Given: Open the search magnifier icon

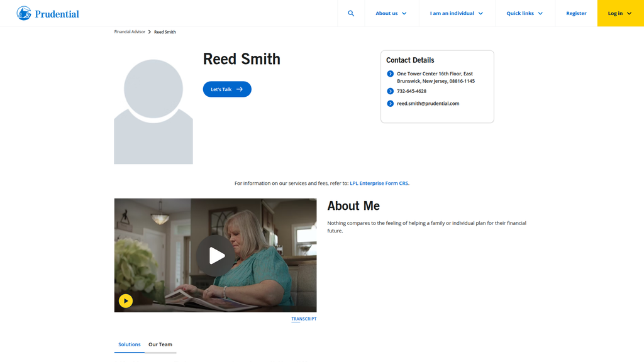Looking at the screenshot, I should [351, 13].
